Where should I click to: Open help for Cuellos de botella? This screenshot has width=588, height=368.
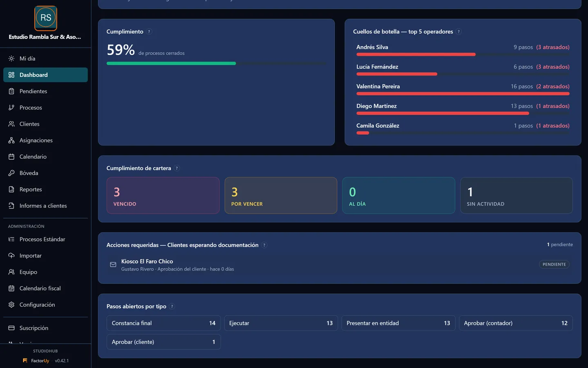[459, 32]
